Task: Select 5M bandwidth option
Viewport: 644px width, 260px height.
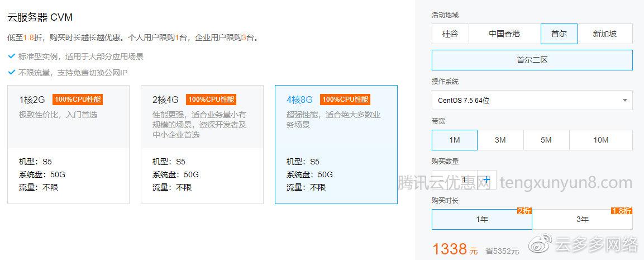Action: coord(546,140)
